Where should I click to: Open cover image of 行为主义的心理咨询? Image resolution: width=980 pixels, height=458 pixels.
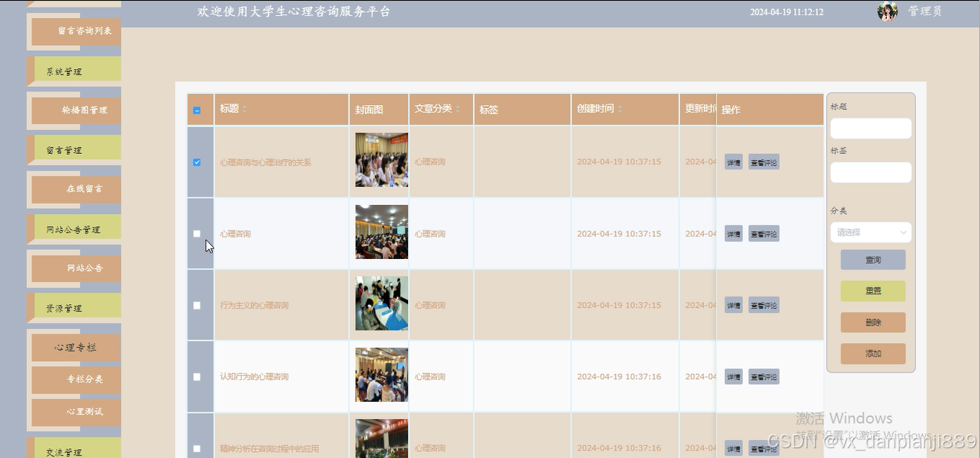point(382,303)
